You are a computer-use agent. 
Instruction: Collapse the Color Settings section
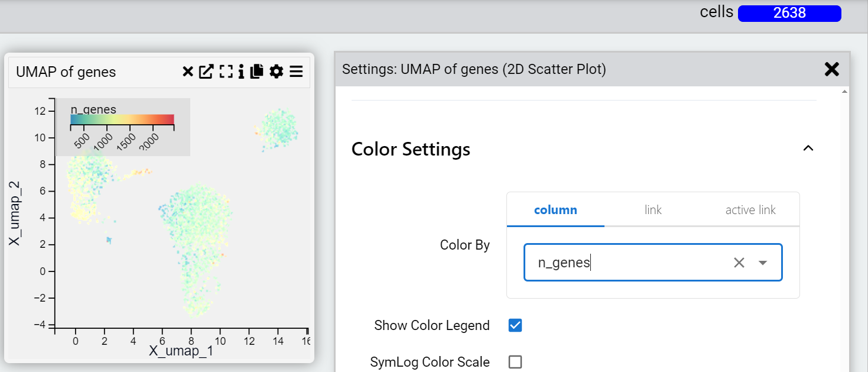tap(808, 148)
